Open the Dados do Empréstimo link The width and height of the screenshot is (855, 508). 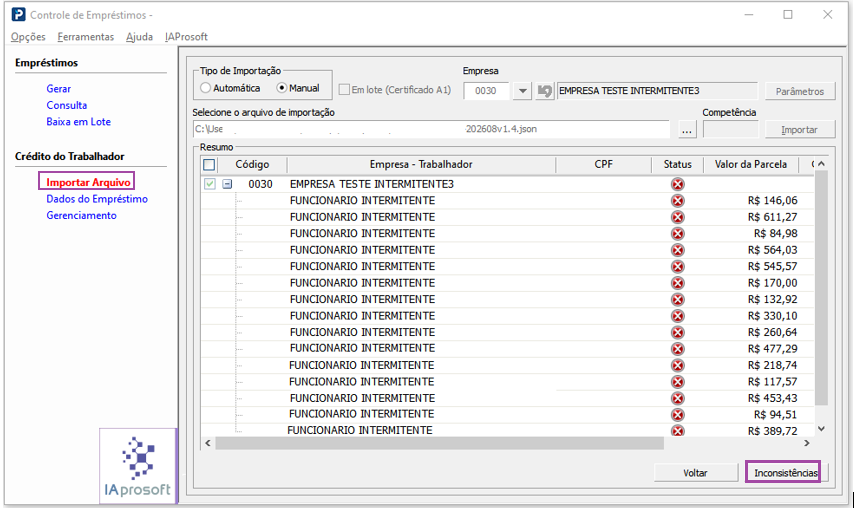coord(97,199)
